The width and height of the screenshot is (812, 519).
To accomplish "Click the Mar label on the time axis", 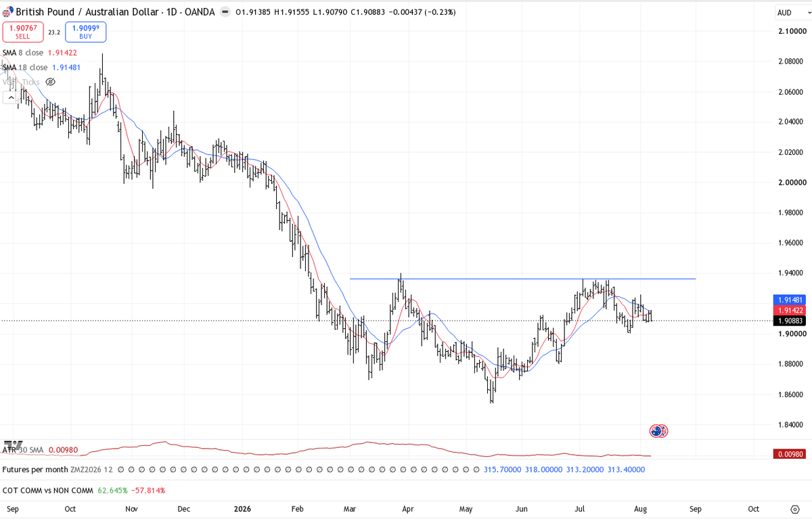I will click(350, 509).
